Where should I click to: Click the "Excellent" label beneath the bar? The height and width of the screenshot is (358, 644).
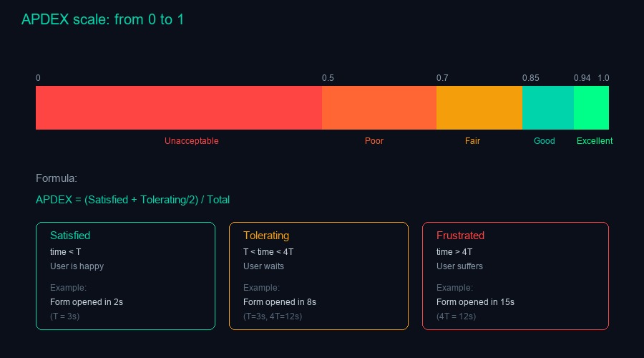pyautogui.click(x=595, y=141)
